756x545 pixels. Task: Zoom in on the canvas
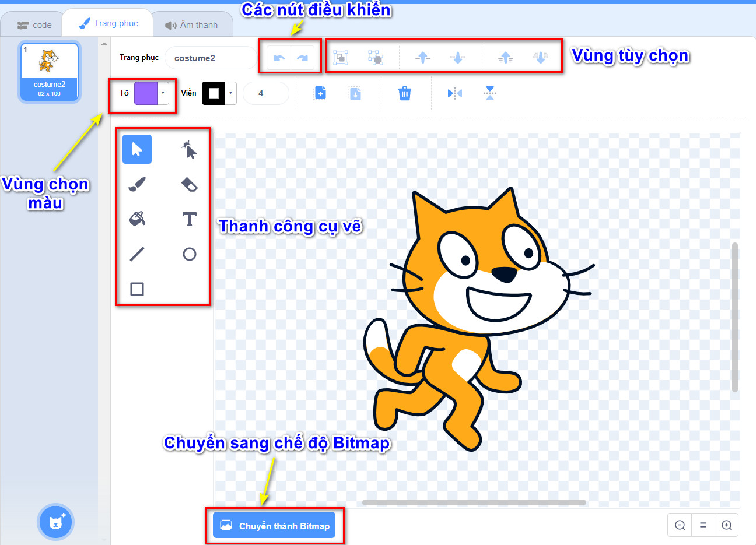pos(727,525)
